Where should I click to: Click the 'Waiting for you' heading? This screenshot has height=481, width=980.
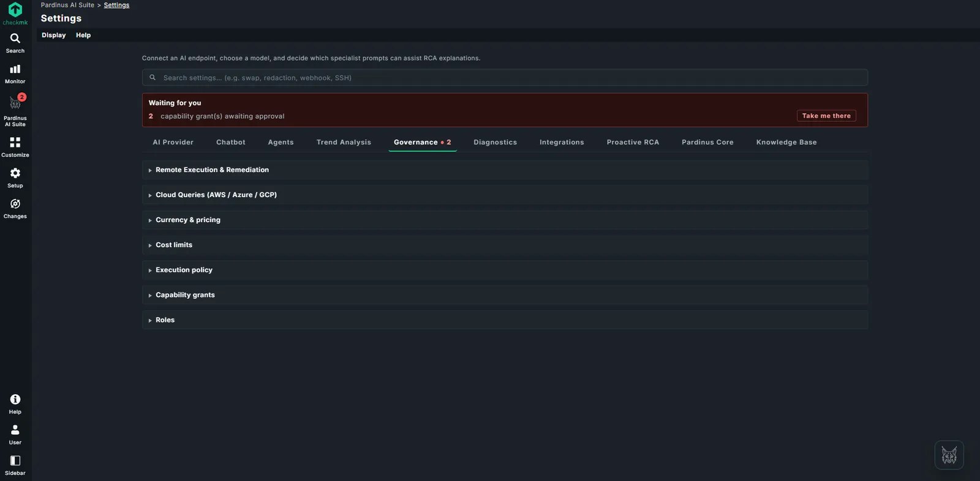coord(175,103)
